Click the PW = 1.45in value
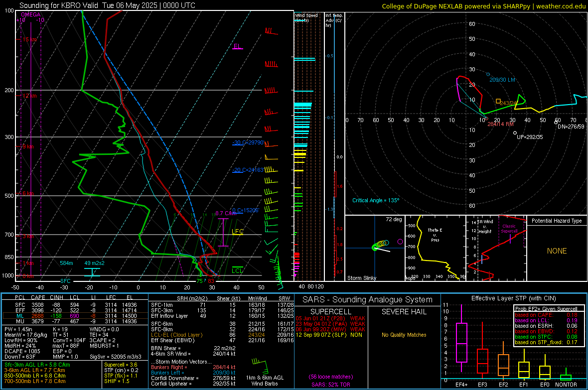 tap(18, 329)
